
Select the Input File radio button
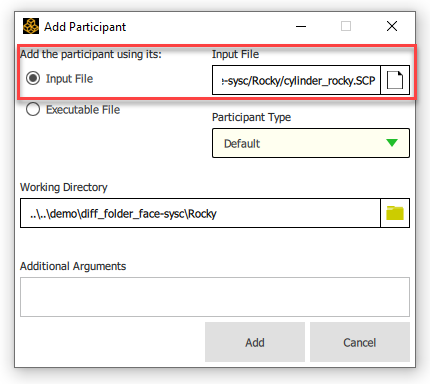[33, 79]
